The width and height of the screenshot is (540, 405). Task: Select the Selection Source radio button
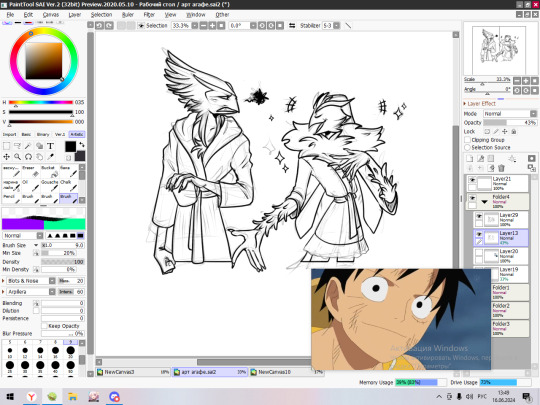coord(467,147)
